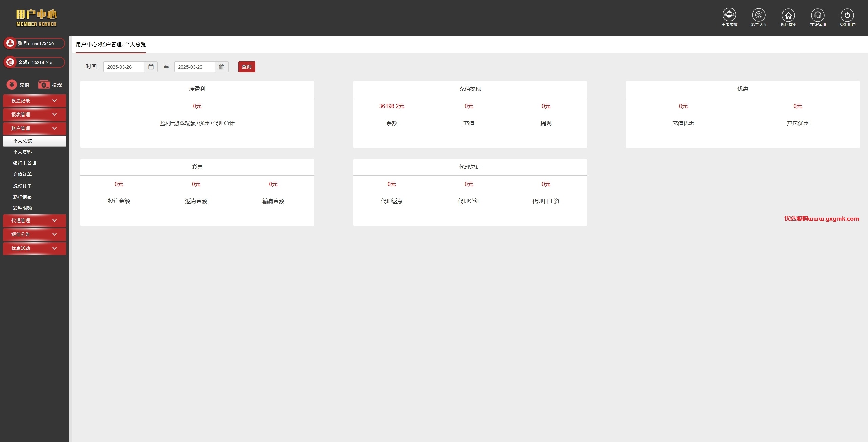The width and height of the screenshot is (868, 442).
Task: Click the 返回首页 home icon
Action: tap(788, 15)
